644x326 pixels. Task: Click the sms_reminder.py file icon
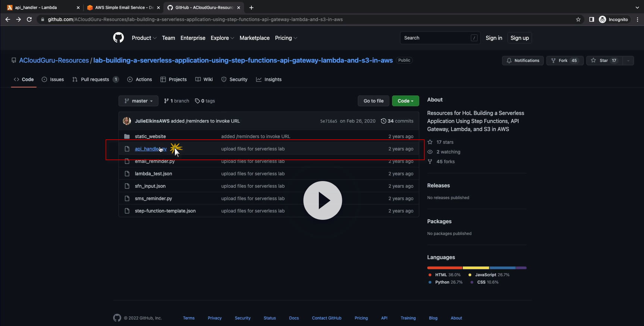[127, 199]
